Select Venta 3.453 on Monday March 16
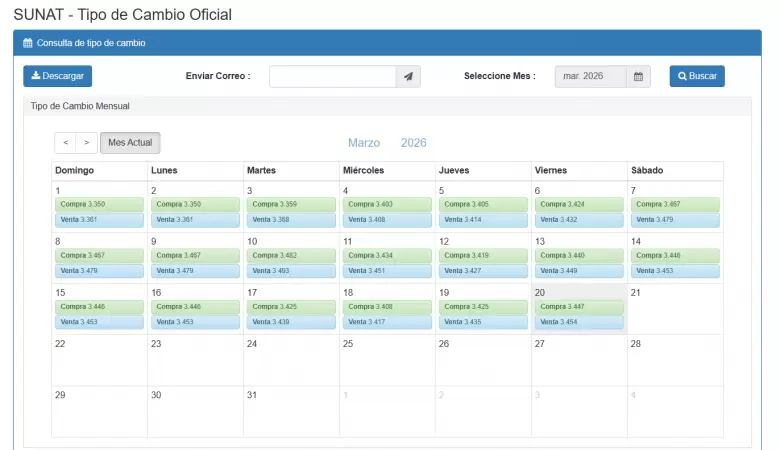This screenshot has width=780, height=450. [x=195, y=322]
